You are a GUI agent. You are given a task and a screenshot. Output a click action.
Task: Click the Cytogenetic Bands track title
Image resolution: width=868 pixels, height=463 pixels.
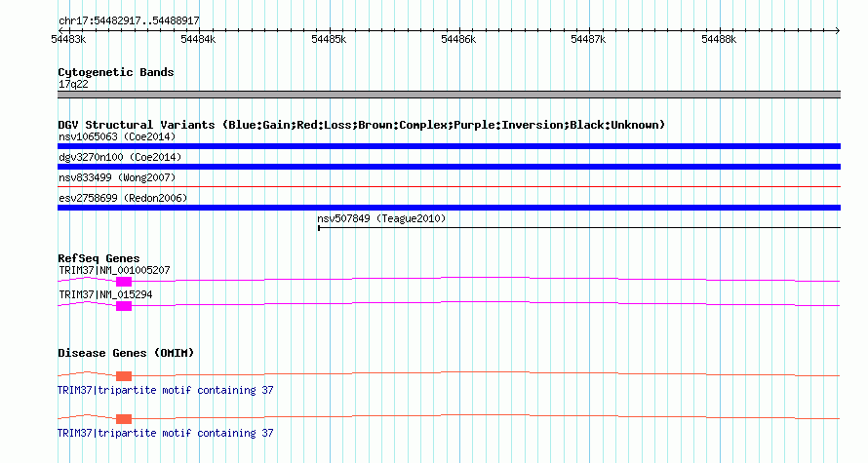[116, 72]
